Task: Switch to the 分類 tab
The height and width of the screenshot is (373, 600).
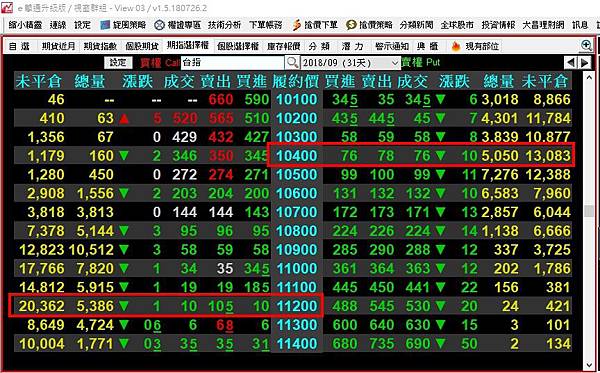Action: click(x=319, y=47)
